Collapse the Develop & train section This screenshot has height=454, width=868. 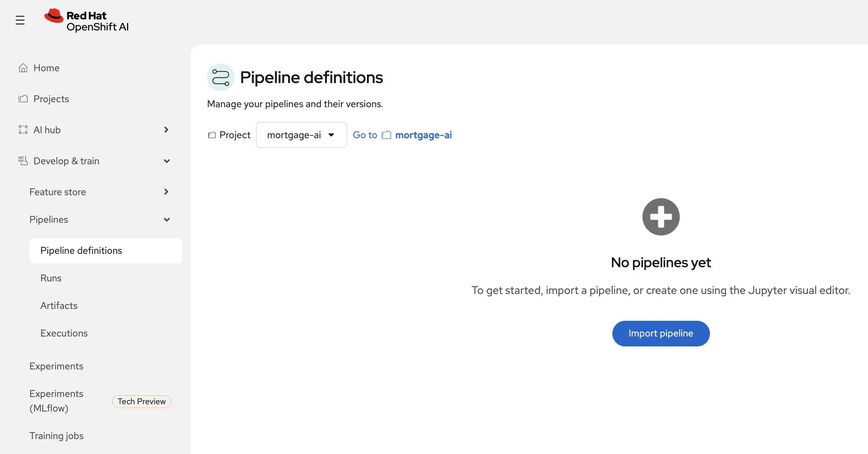point(166,161)
